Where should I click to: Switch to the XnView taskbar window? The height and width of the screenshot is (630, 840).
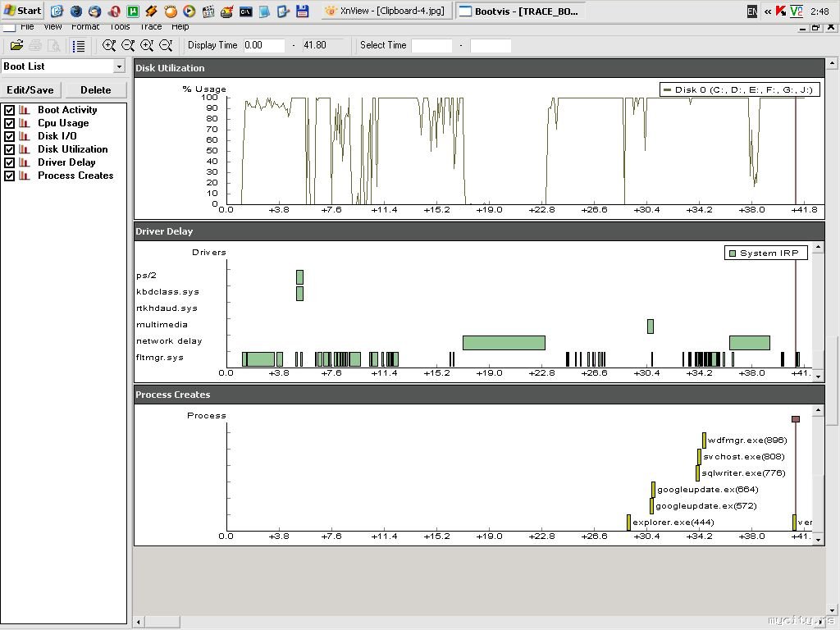click(x=387, y=11)
